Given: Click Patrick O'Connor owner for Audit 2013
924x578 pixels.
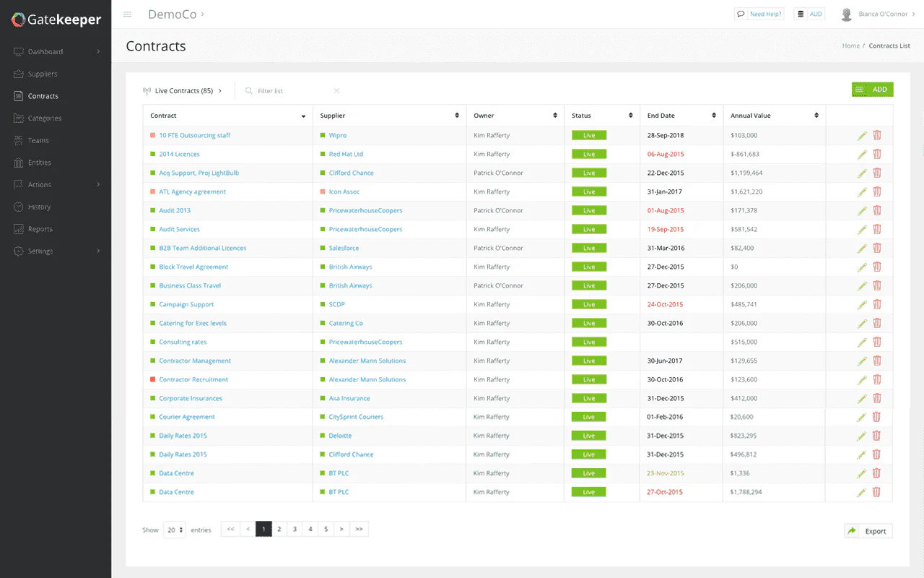Looking at the screenshot, I should (498, 210).
